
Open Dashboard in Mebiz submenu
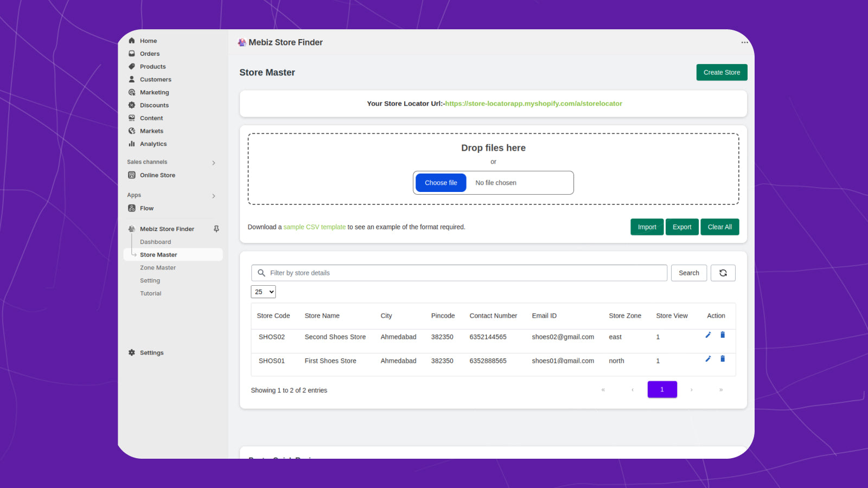155,242
